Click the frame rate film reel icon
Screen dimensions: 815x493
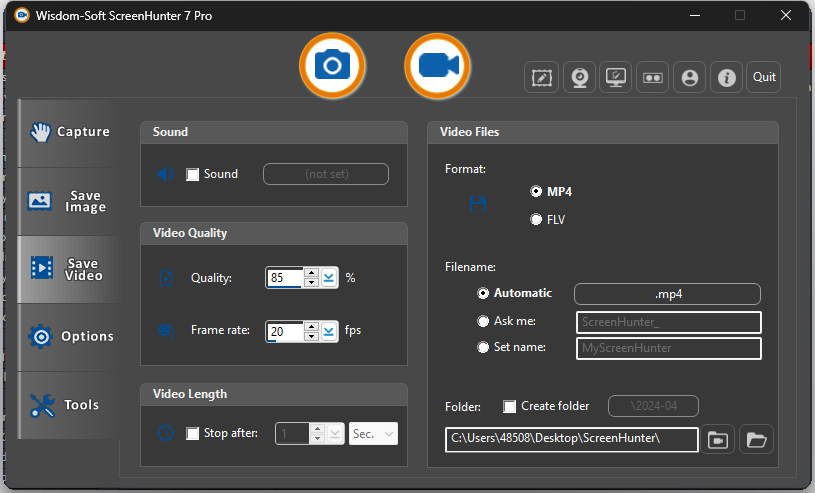tap(166, 331)
